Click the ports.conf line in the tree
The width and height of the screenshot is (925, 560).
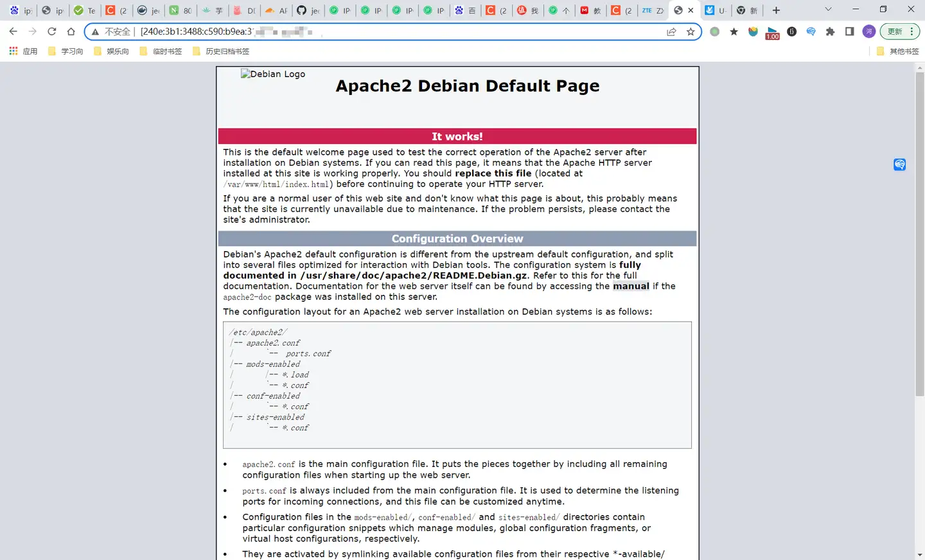[x=308, y=354]
